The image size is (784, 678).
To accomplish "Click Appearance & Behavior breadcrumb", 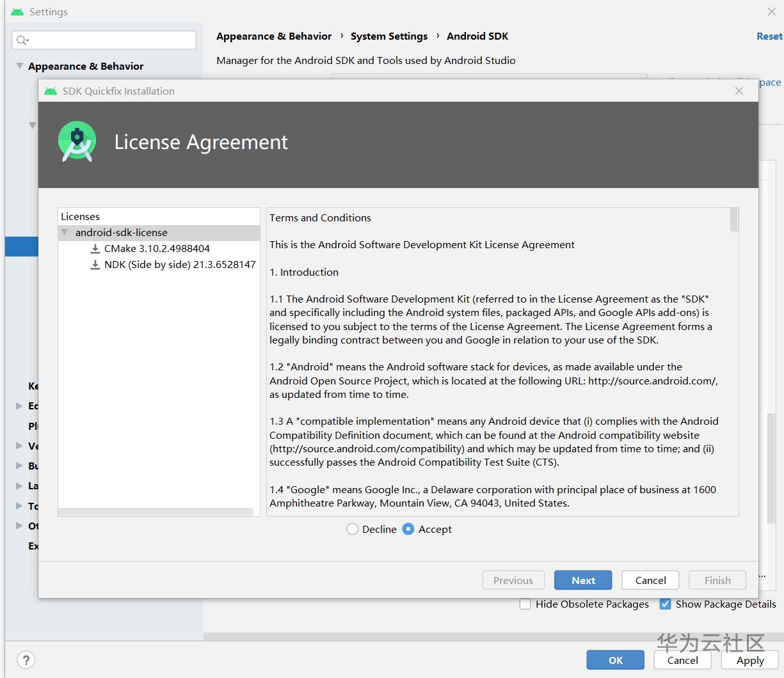I will pyautogui.click(x=274, y=36).
